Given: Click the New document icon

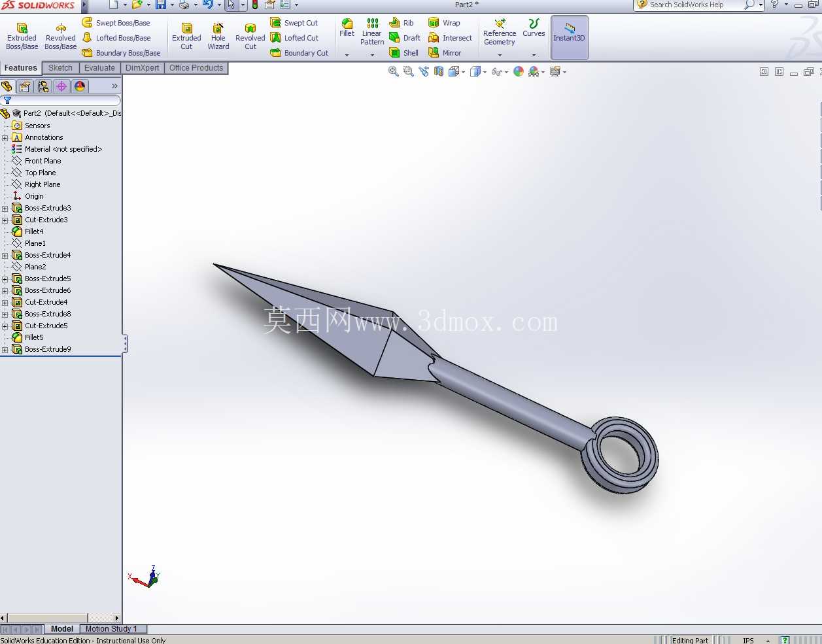Looking at the screenshot, I should pyautogui.click(x=114, y=5).
